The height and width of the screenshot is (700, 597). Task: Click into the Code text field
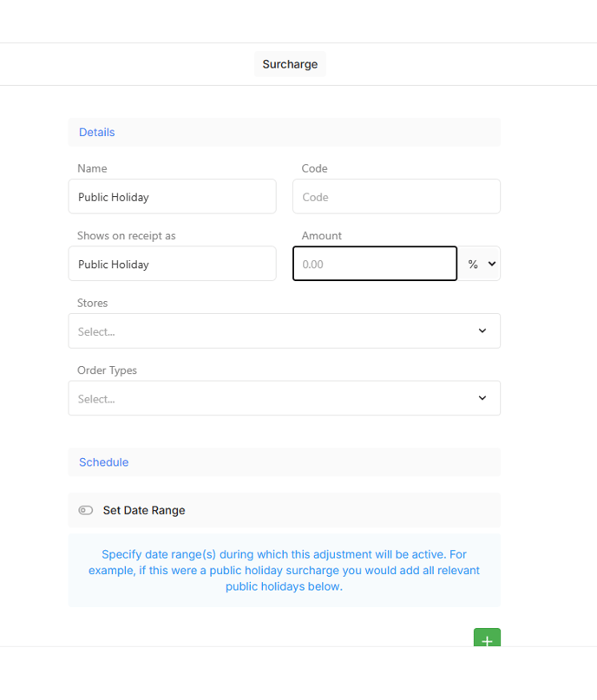(x=396, y=197)
